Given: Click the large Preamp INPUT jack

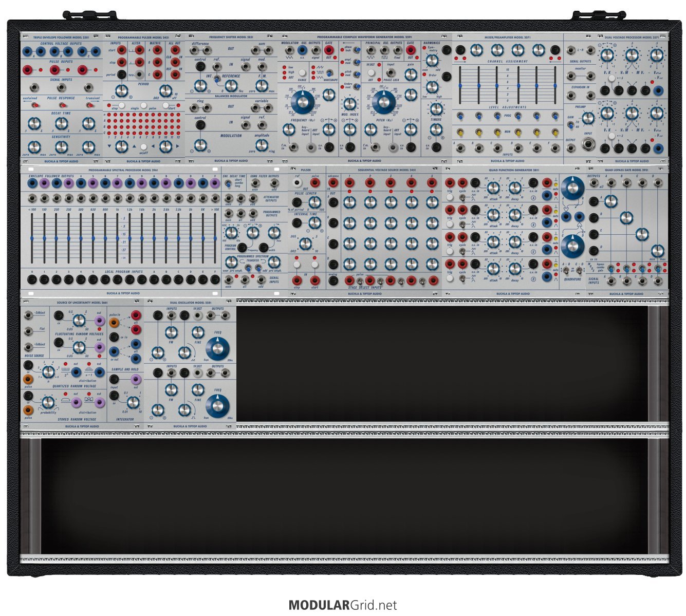Looking at the screenshot, I should (588, 144).
